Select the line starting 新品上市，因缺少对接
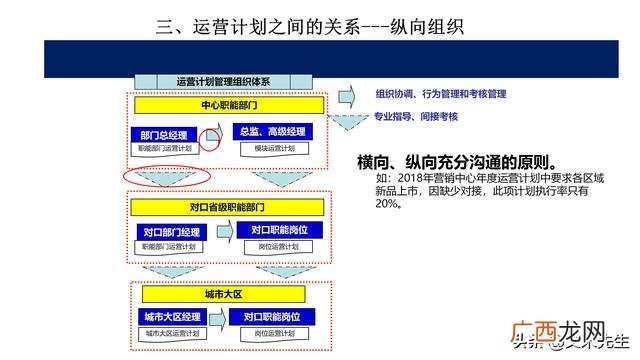This screenshot has width=640, height=360. 482,191
